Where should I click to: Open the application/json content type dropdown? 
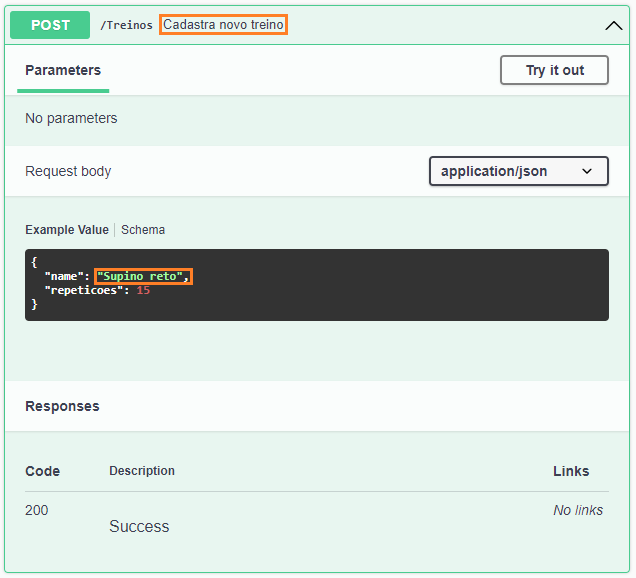[519, 171]
